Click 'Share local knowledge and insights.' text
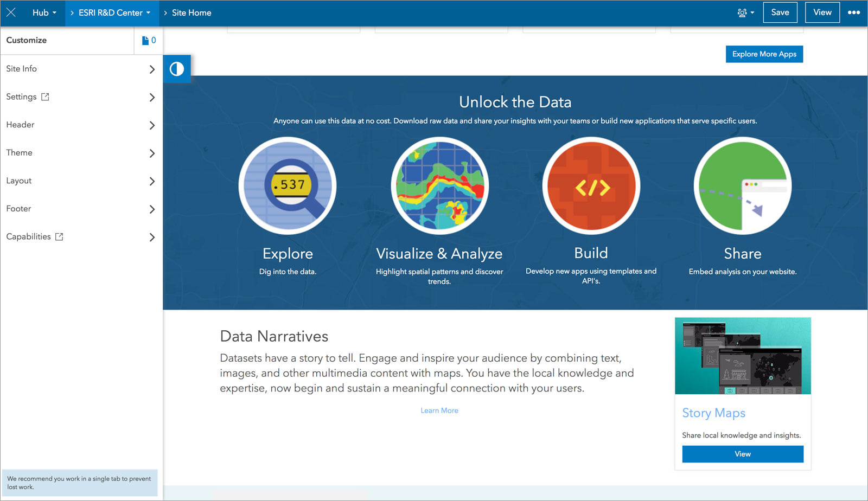Screen dimensions: 868x501 [x=742, y=435]
